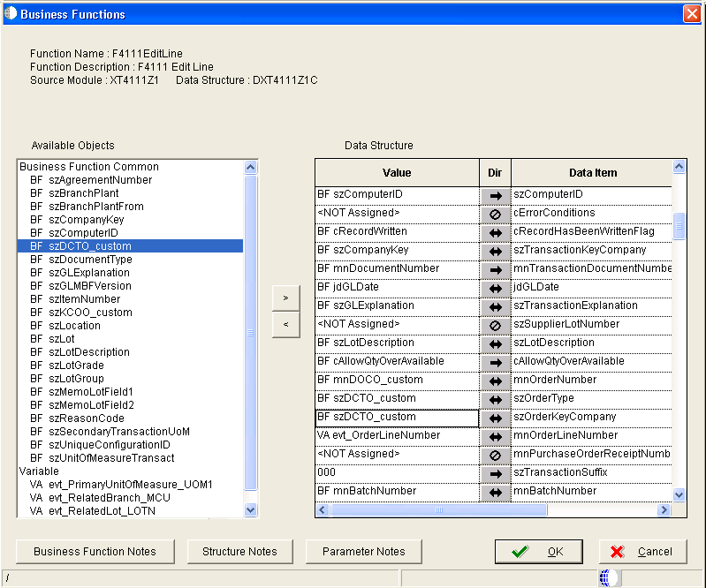Select the BF mnDocumentNumber value cell
706x588 pixels.
(x=397, y=268)
